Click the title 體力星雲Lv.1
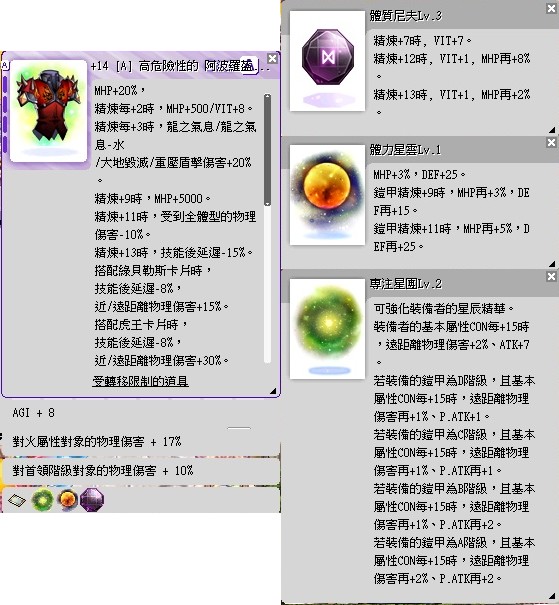The height and width of the screenshot is (605, 559). tap(405, 150)
